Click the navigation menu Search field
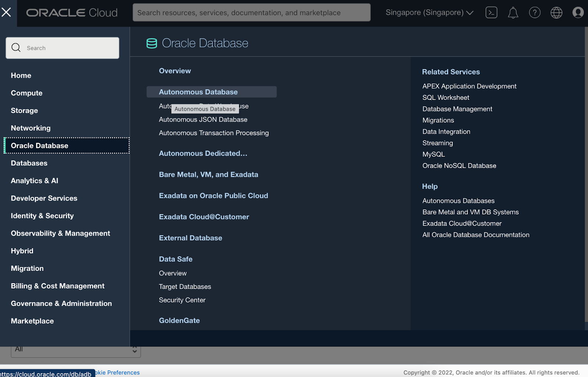 62,48
